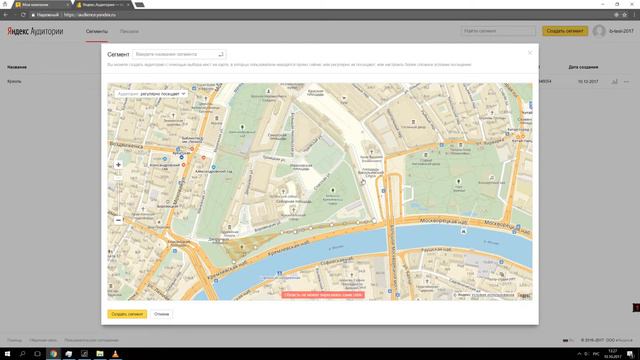Open Chrome from the taskbar

point(53,354)
